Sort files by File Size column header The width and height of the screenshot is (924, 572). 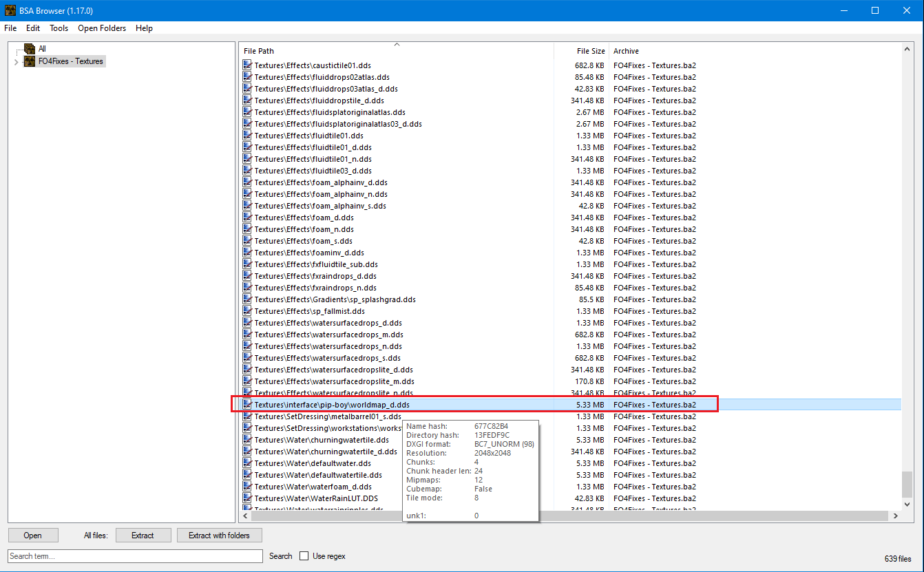[x=590, y=51]
